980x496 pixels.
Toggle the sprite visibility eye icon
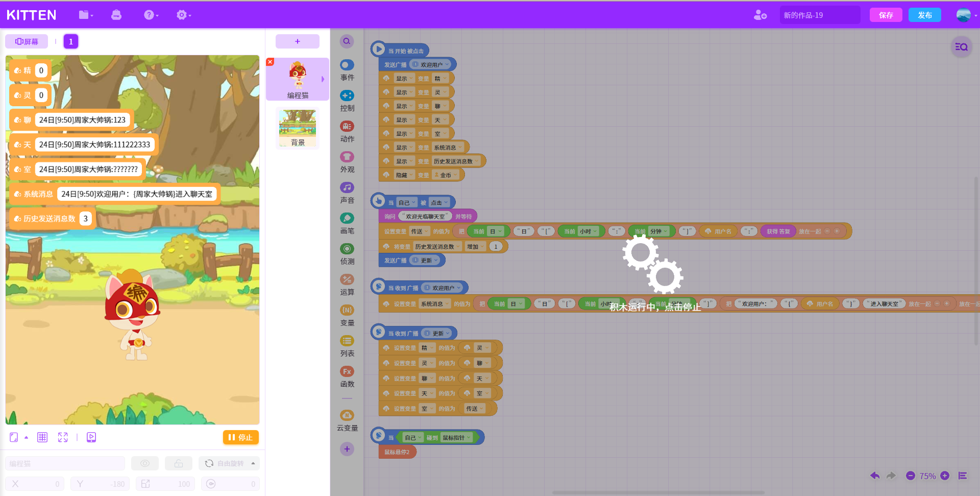[x=145, y=463]
